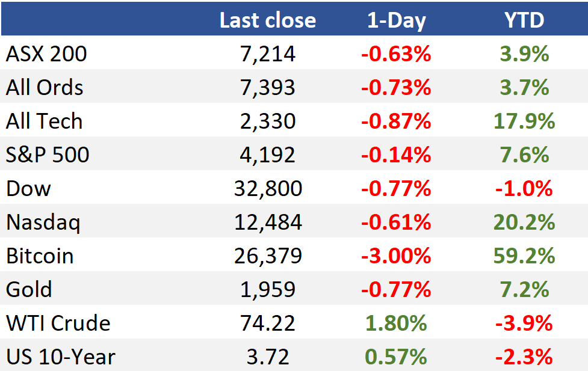Click the Dow last close 32,800
Image resolution: width=588 pixels, height=371 pixels.
pyautogui.click(x=267, y=189)
